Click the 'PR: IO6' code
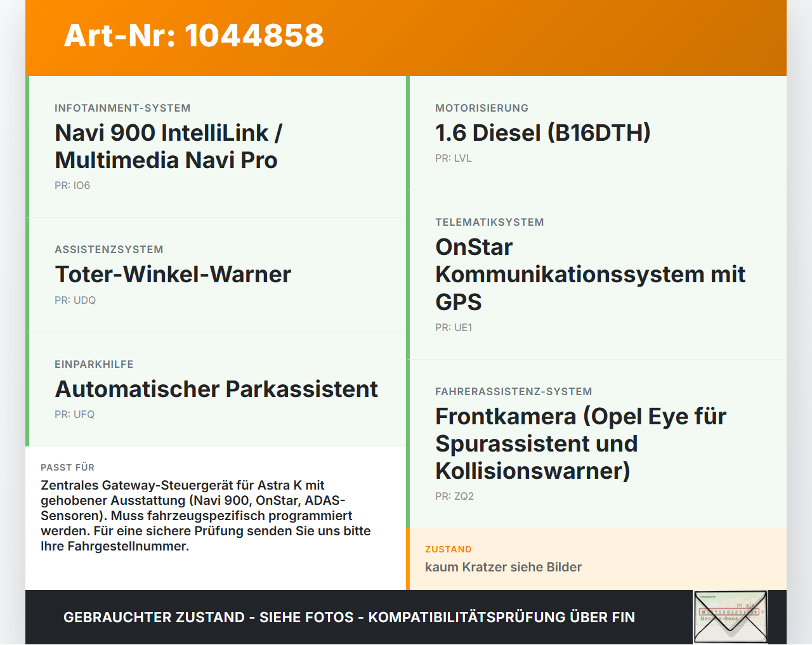The height and width of the screenshot is (645, 812). 72,186
